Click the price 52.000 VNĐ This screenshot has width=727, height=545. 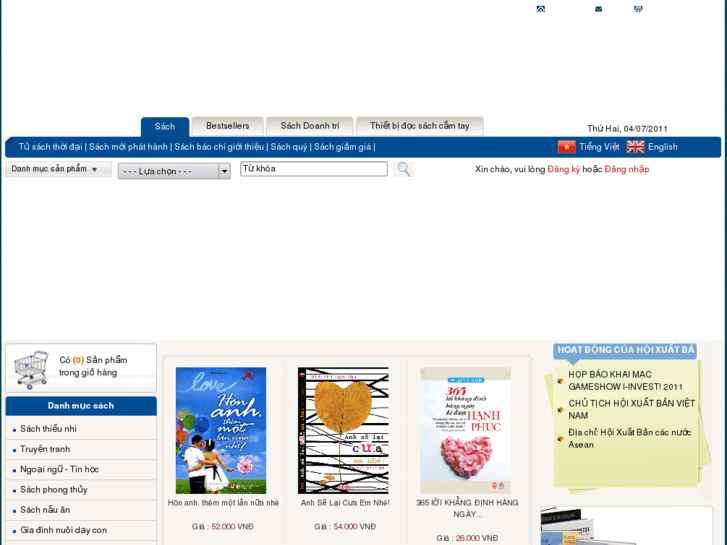click(232, 527)
